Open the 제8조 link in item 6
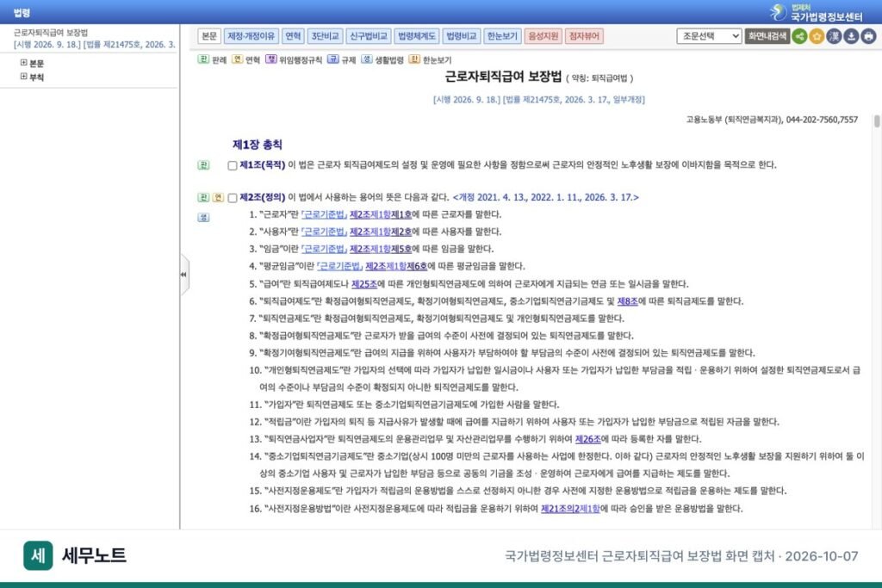This screenshot has height=588, width=882. coord(627,301)
